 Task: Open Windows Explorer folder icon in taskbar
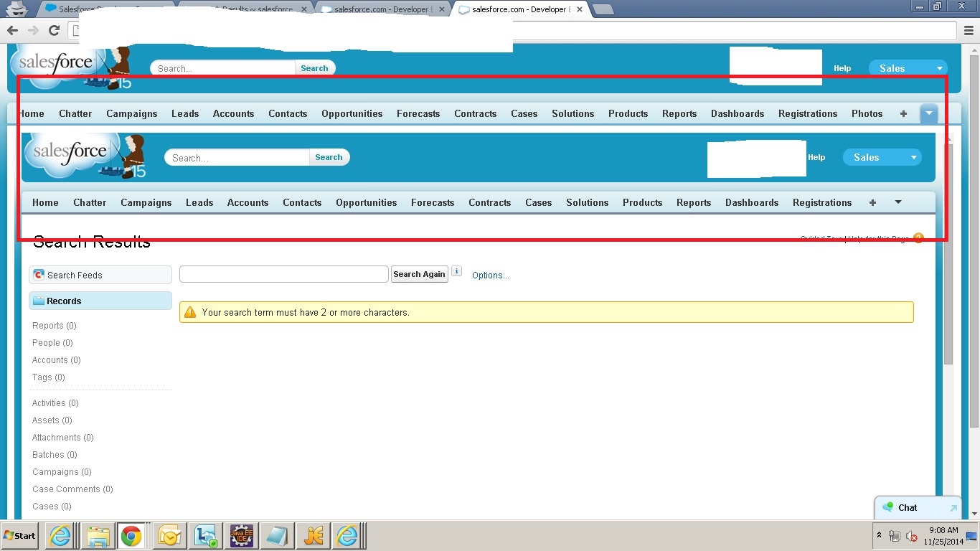coord(98,535)
